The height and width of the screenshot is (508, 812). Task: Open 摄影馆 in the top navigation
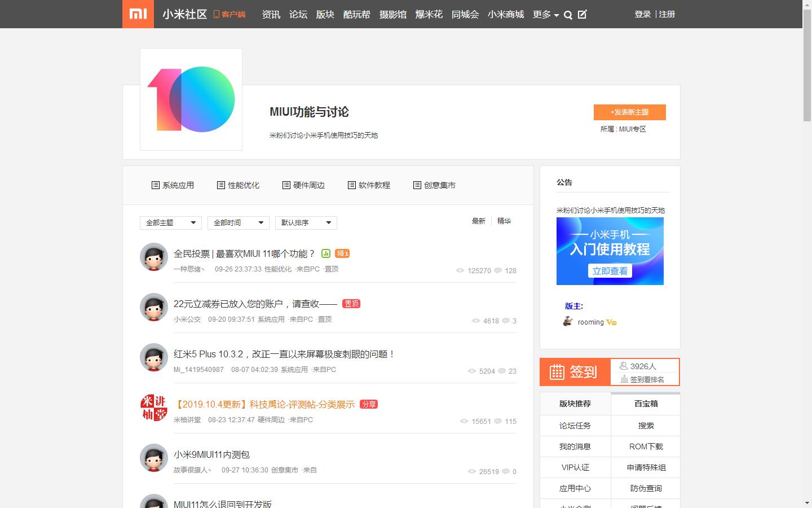(393, 15)
